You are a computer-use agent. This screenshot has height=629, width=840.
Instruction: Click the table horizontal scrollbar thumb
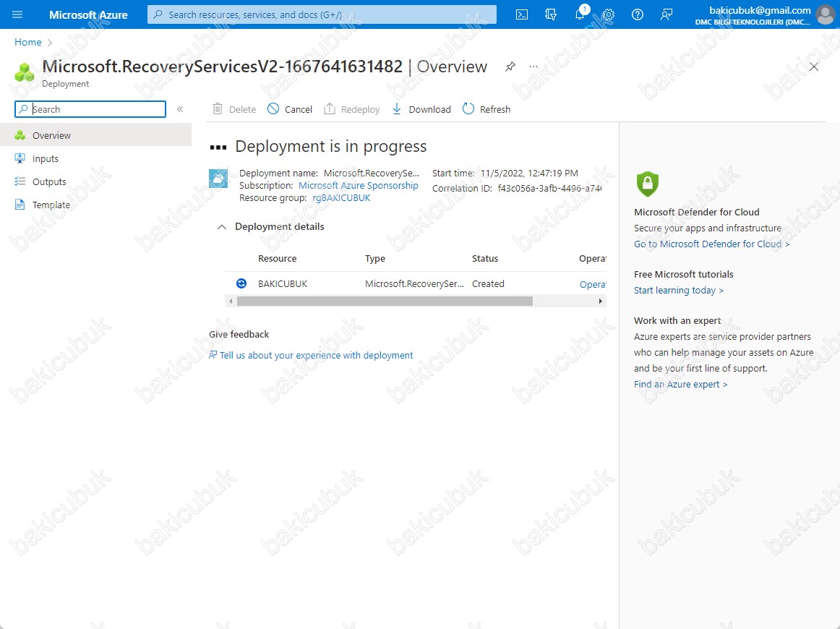click(385, 301)
